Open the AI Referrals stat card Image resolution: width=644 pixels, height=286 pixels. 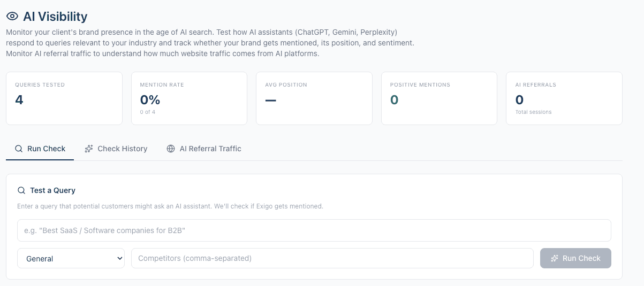click(564, 98)
